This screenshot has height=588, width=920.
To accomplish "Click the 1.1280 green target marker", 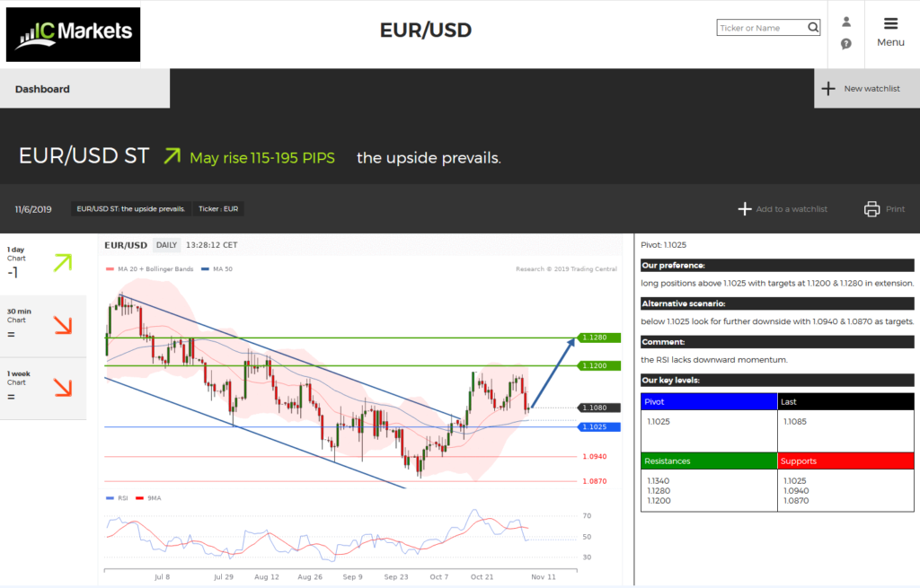I will tap(595, 338).
